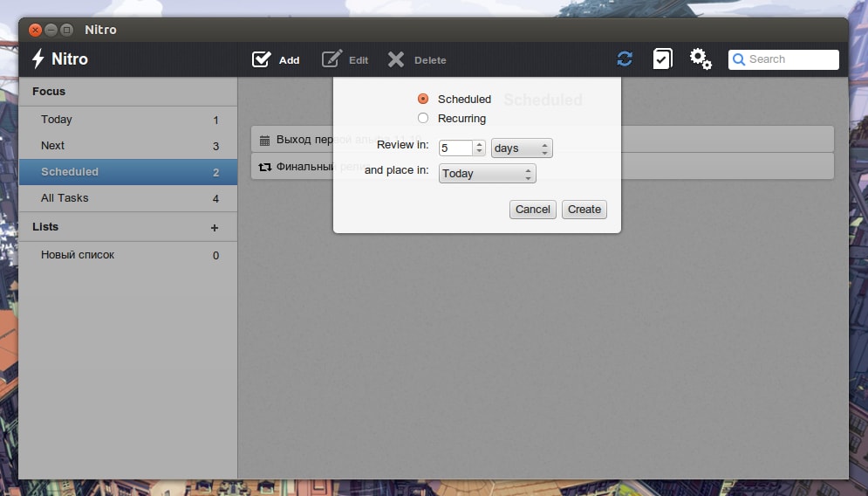Click the 'and place in:' label

396,170
